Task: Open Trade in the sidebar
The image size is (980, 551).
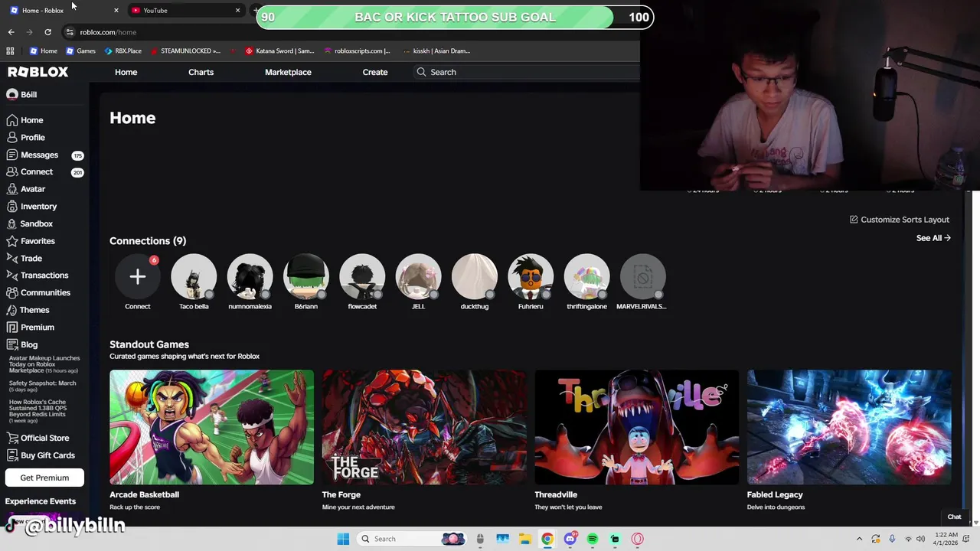Action: click(x=24, y=258)
